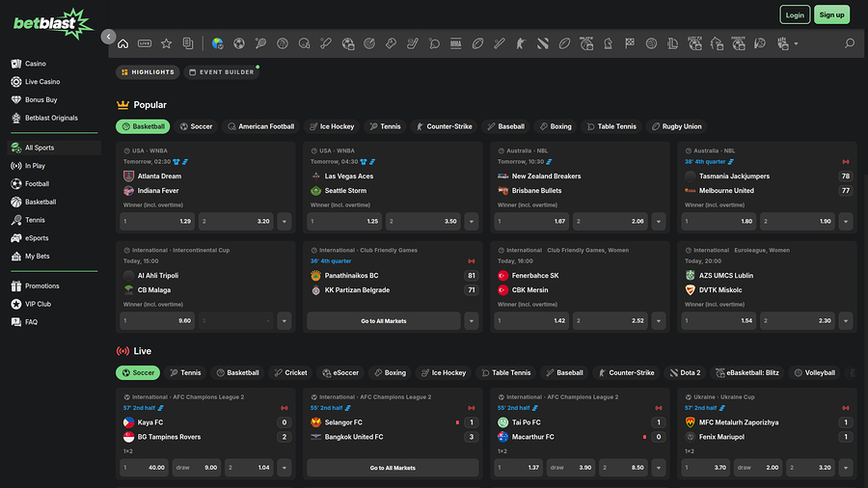Image resolution: width=868 pixels, height=488 pixels.
Task: Click the Login button
Action: (795, 14)
